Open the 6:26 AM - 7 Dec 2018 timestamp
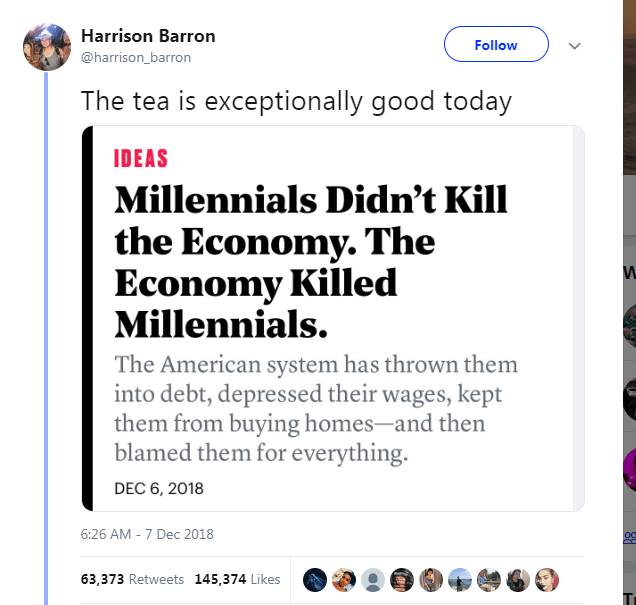This screenshot has width=636, height=605. point(147,534)
